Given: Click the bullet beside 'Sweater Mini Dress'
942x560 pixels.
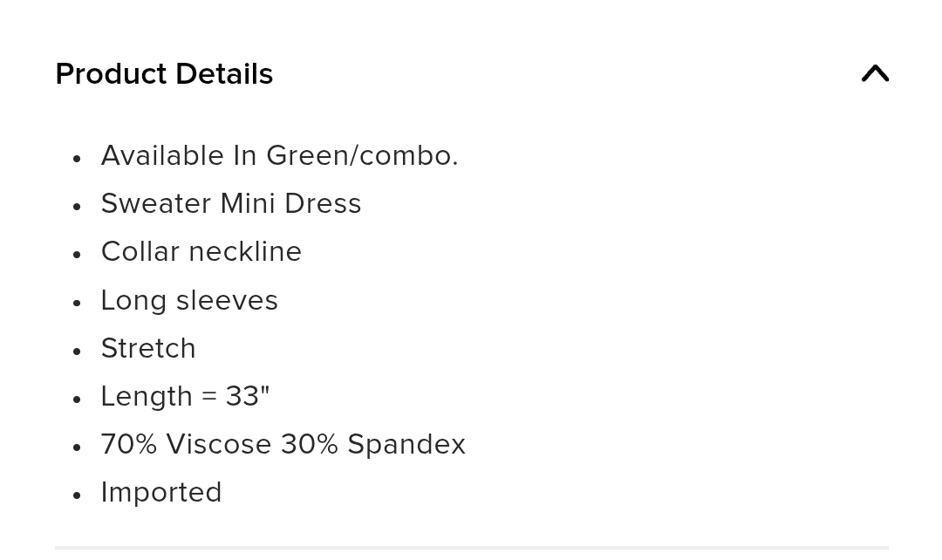Looking at the screenshot, I should pos(76,207).
